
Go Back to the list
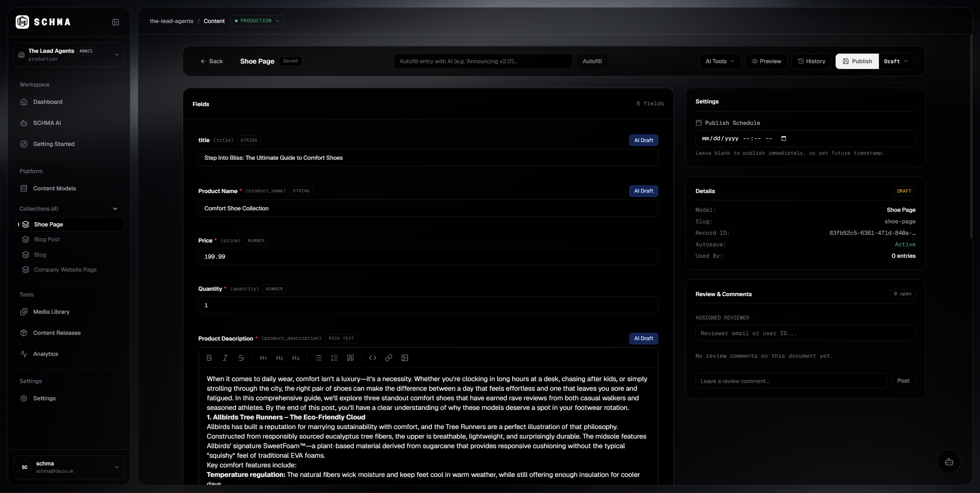click(211, 61)
